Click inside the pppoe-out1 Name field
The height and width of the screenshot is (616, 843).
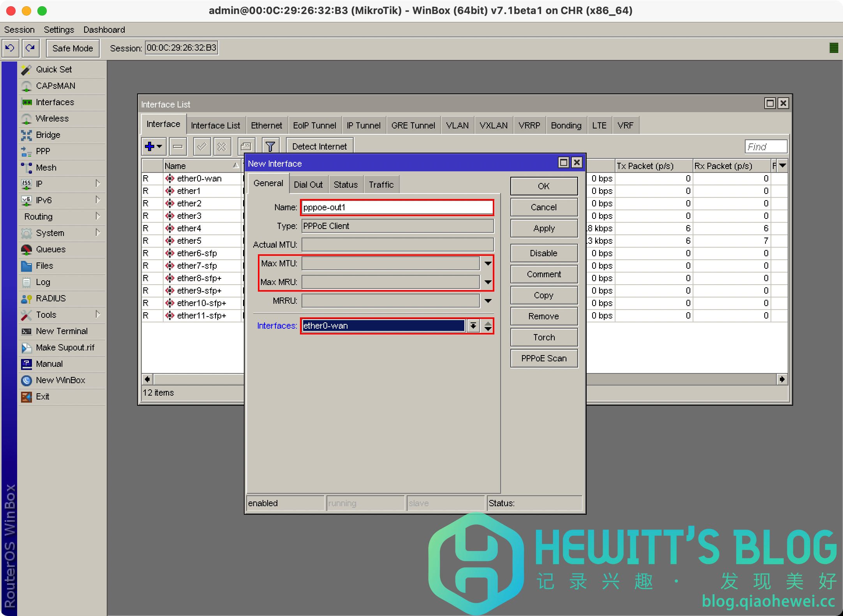coord(397,207)
